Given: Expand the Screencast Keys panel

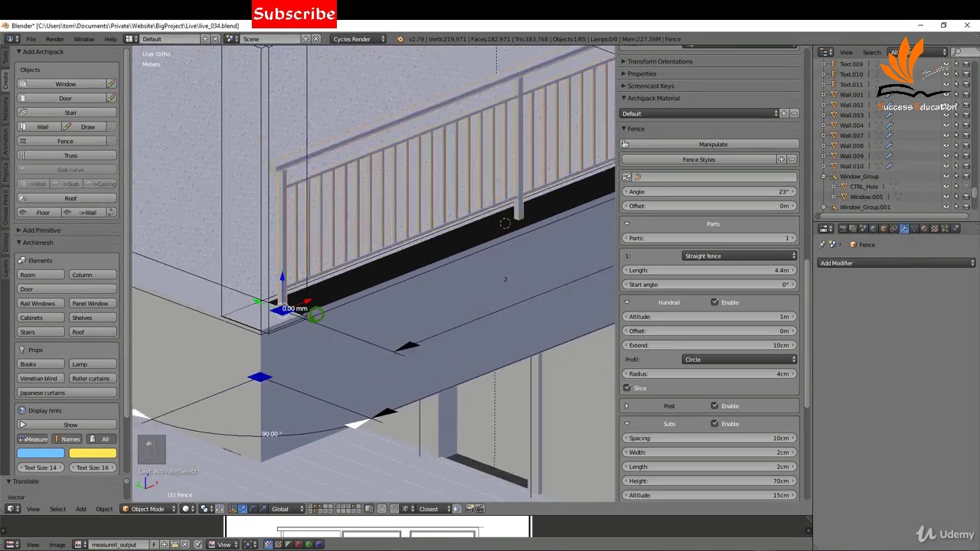Looking at the screenshot, I should (650, 86).
